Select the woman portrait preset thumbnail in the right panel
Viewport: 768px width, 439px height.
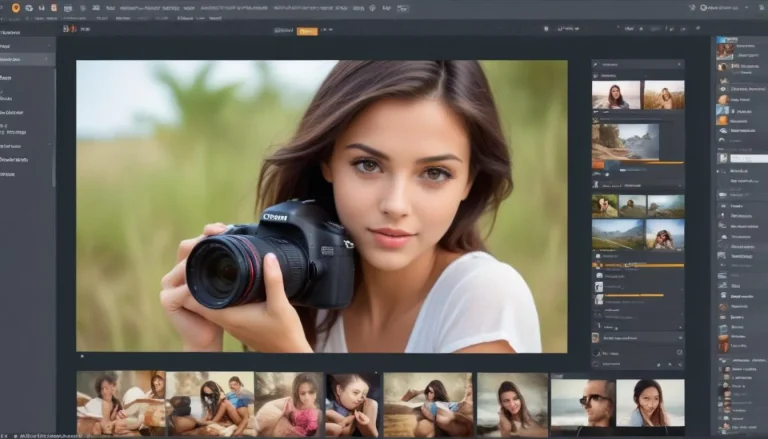(x=615, y=95)
